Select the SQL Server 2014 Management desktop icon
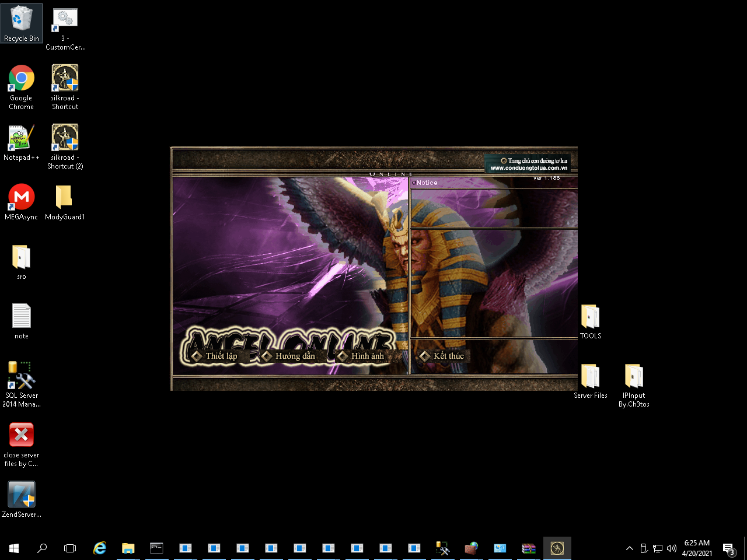 click(x=22, y=384)
